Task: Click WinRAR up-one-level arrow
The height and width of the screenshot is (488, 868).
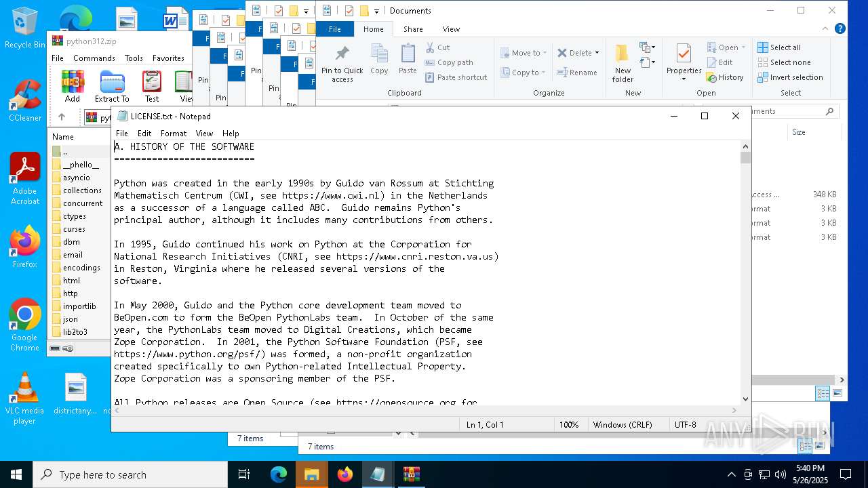Action: tap(61, 117)
